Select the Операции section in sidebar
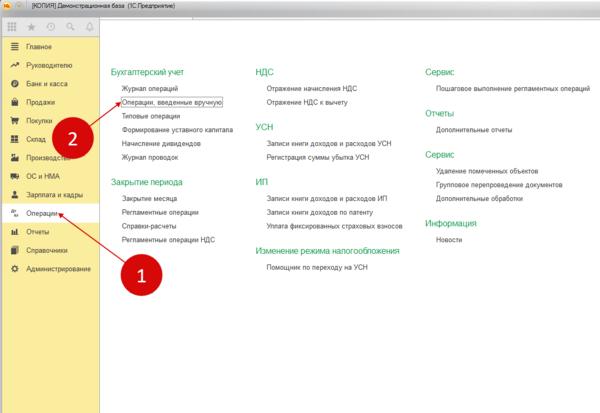The height and width of the screenshot is (413, 600). (42, 214)
